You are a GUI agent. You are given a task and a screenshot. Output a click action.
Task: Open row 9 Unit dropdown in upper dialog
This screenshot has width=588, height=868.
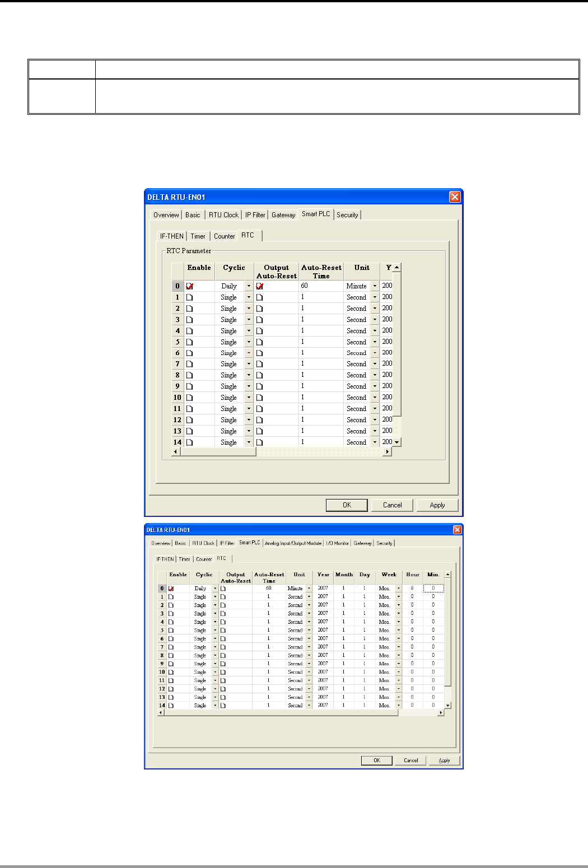tap(375, 386)
